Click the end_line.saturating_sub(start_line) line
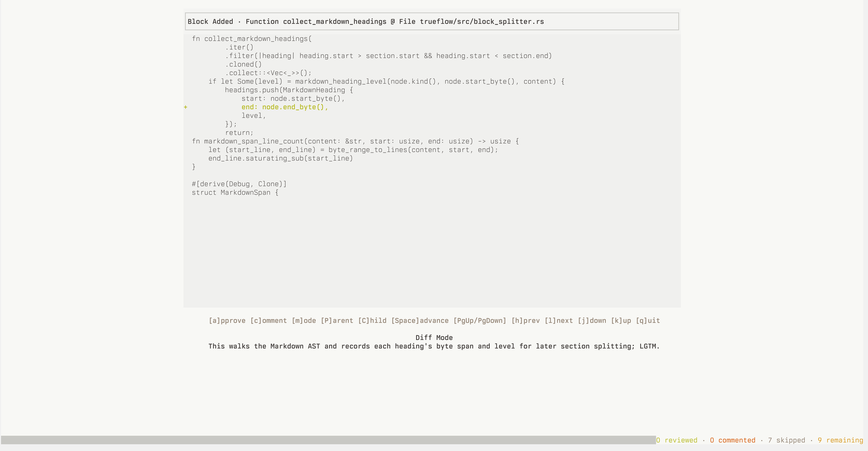Viewport: 868px width, 451px height. [281, 158]
